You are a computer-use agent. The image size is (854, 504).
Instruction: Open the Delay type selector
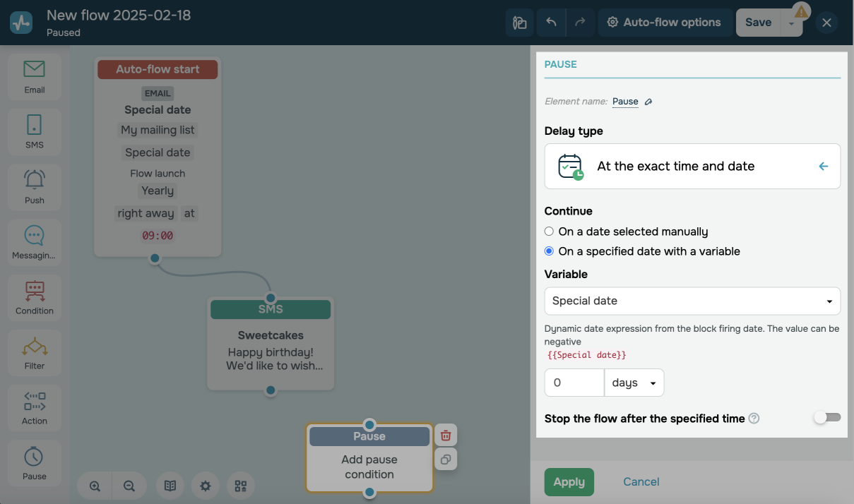coord(692,167)
